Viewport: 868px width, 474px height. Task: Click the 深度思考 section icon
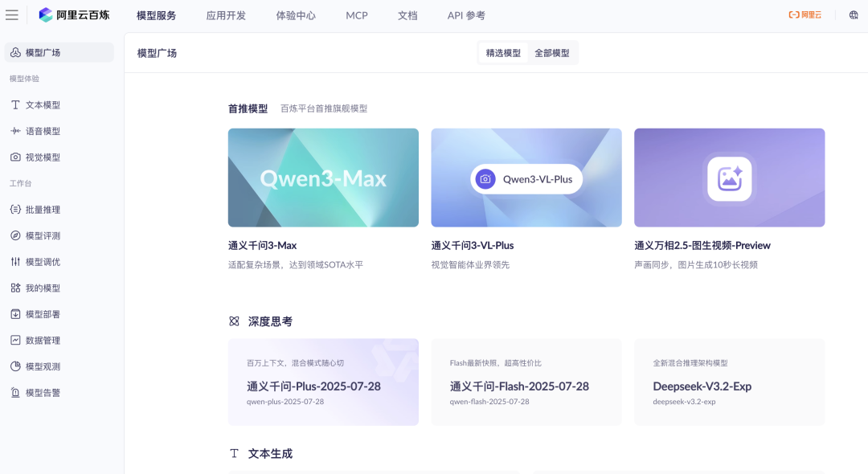(x=234, y=321)
